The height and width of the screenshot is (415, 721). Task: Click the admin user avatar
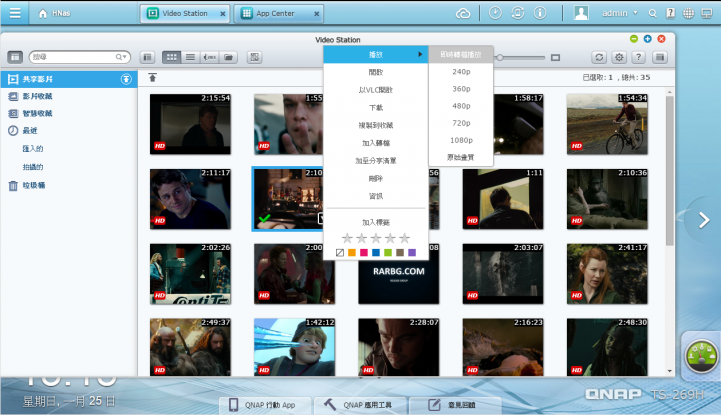pyautogui.click(x=581, y=13)
